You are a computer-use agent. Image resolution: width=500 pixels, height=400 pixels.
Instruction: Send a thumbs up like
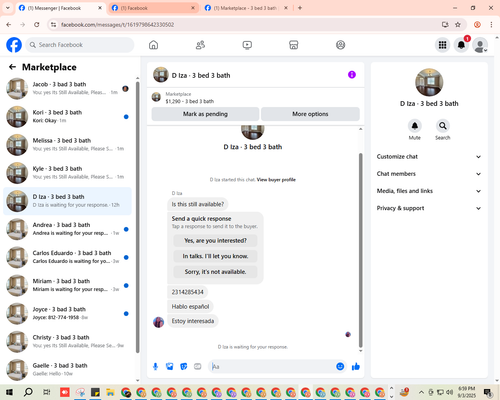point(356,367)
